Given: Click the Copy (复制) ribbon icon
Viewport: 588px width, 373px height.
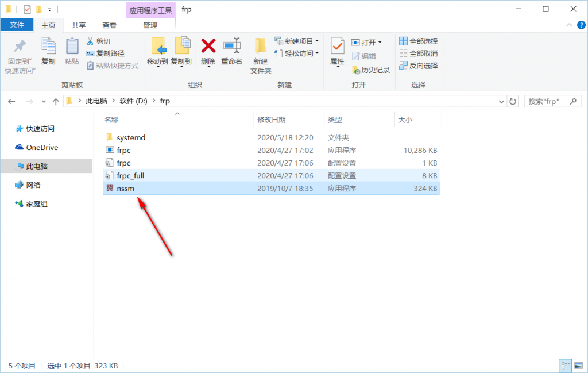Looking at the screenshot, I should point(48,47).
